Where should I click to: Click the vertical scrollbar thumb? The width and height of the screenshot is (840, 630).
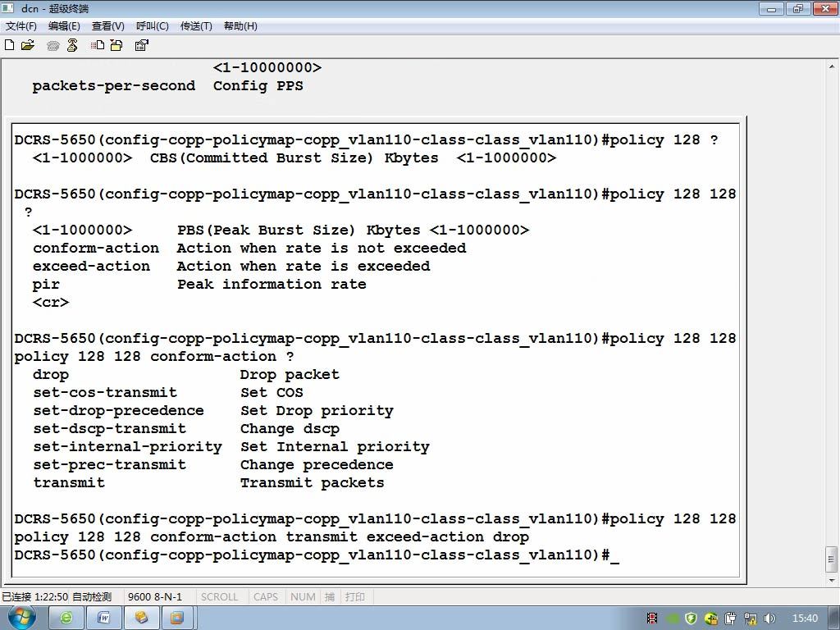(832, 559)
